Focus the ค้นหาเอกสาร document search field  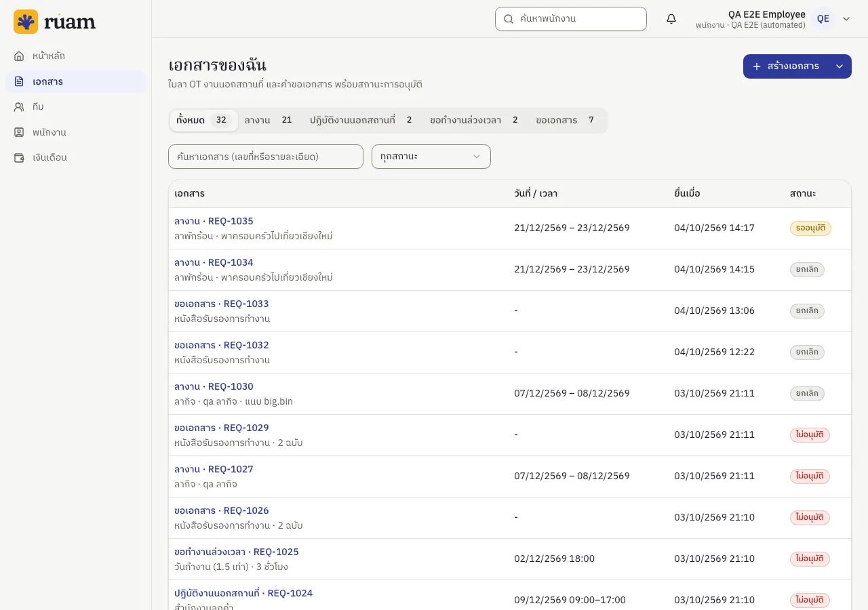click(266, 157)
